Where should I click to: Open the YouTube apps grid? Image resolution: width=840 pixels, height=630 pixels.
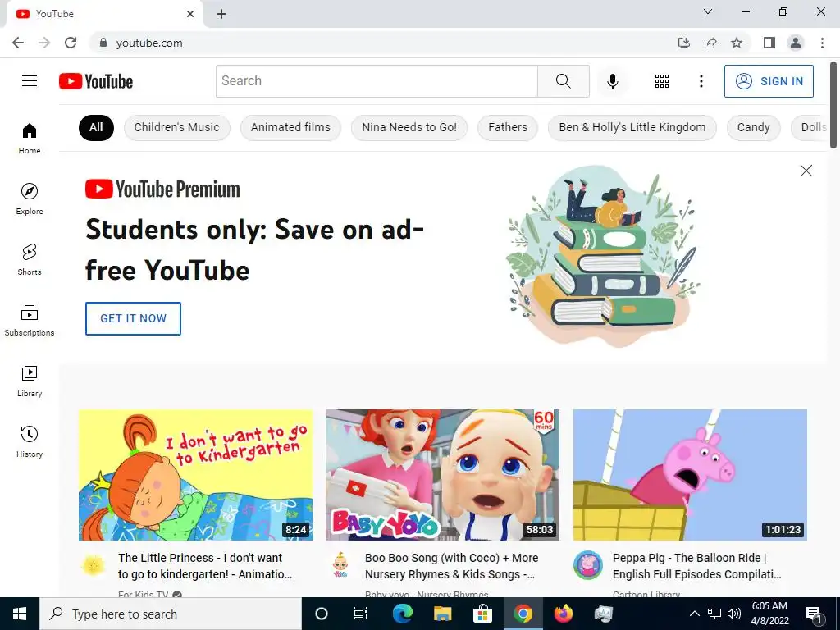pos(662,81)
